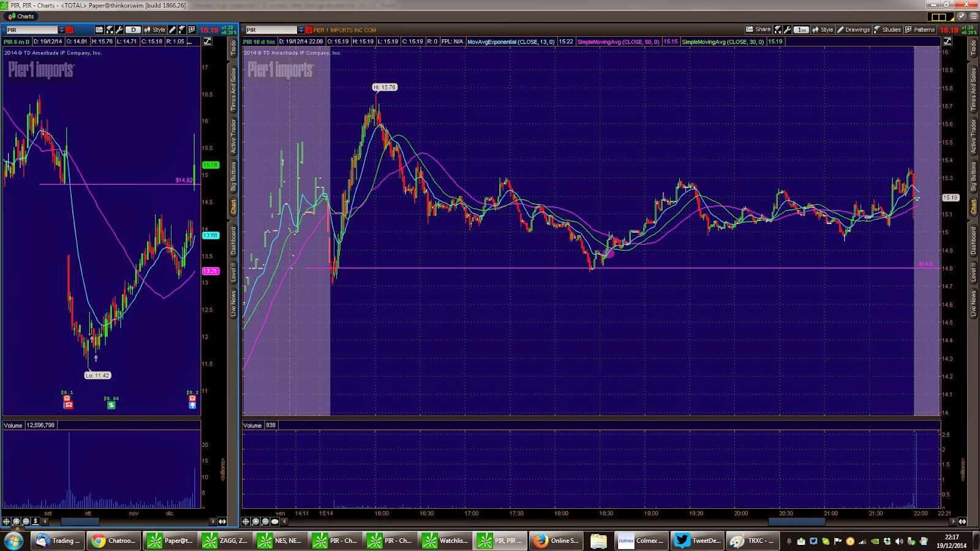Change 1m timeframe on right chart
980x551 pixels.
tap(801, 29)
